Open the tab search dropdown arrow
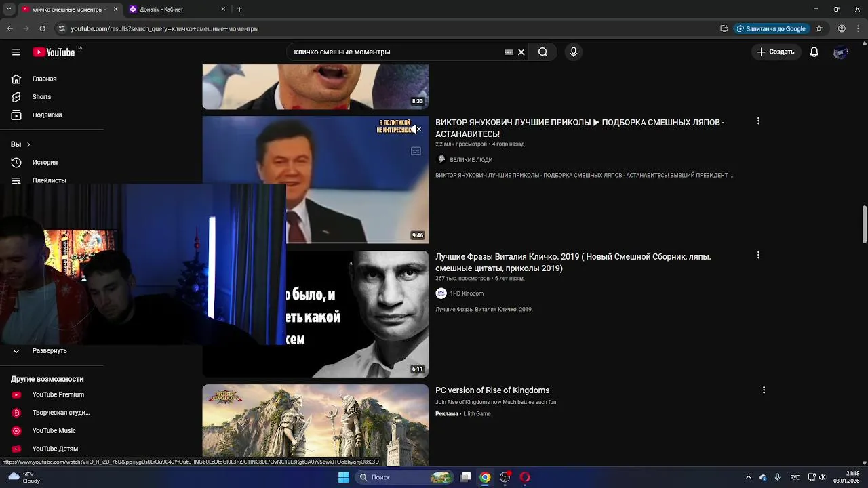868x488 pixels. click(x=9, y=9)
